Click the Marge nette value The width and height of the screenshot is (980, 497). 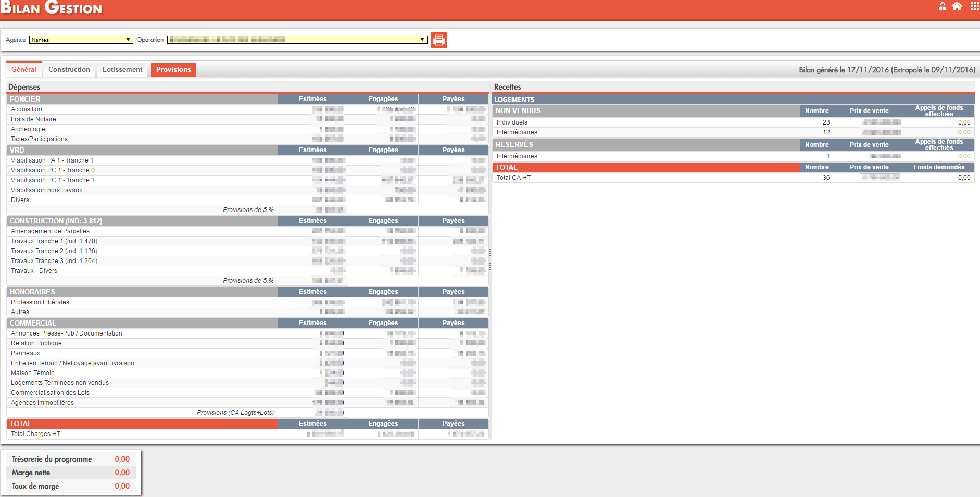[x=122, y=473]
